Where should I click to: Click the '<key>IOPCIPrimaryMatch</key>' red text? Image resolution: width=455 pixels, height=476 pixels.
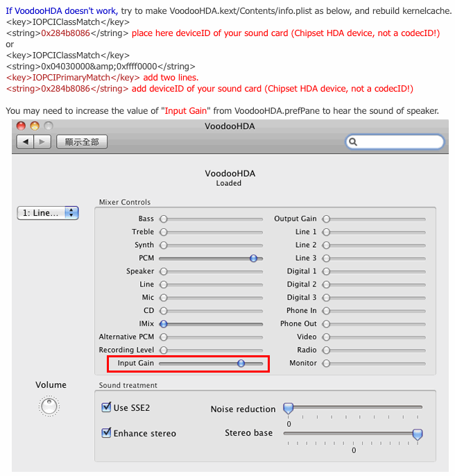click(73, 78)
